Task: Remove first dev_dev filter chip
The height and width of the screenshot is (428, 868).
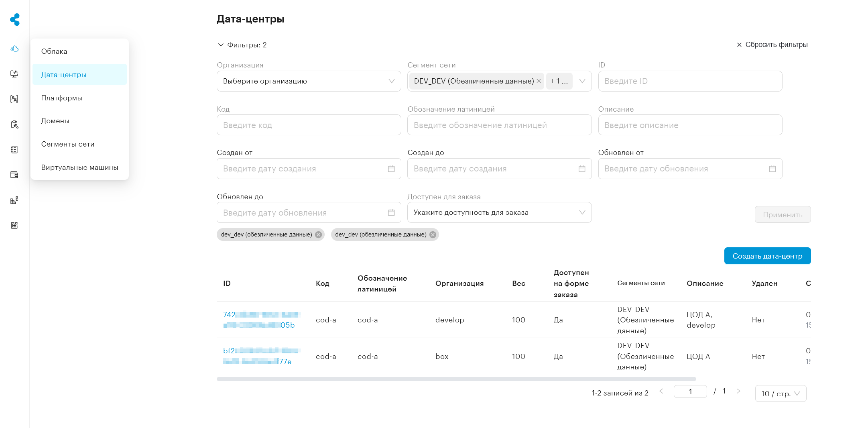Action: (319, 234)
